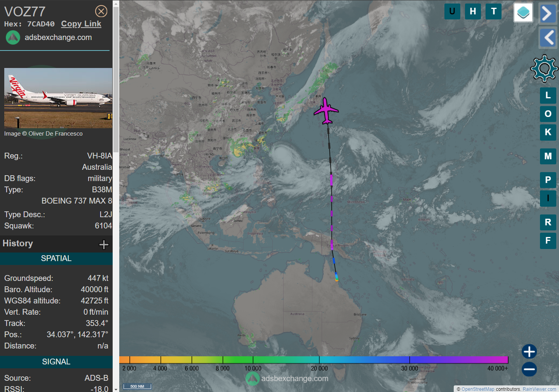Toggle the U map button
The width and height of the screenshot is (559, 392).
coord(452,11)
